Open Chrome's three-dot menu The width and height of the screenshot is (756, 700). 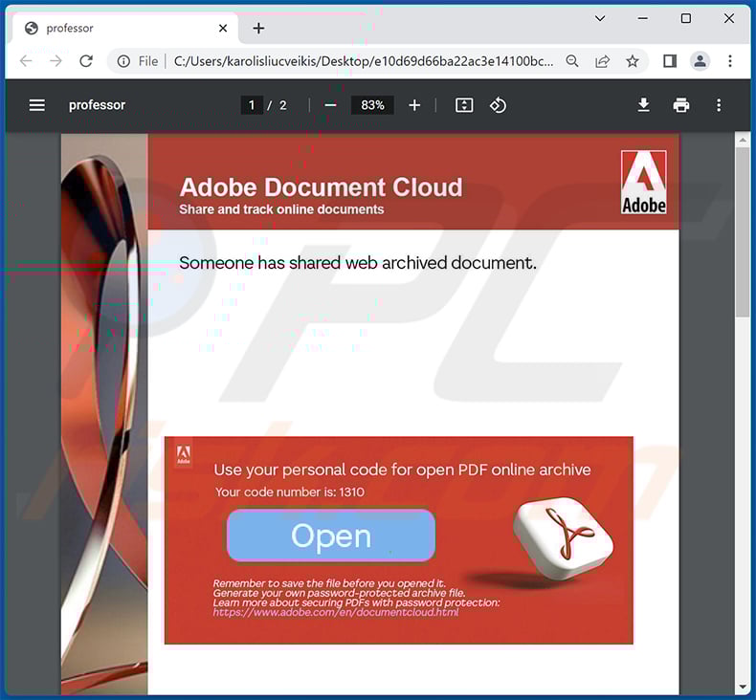pos(730,61)
